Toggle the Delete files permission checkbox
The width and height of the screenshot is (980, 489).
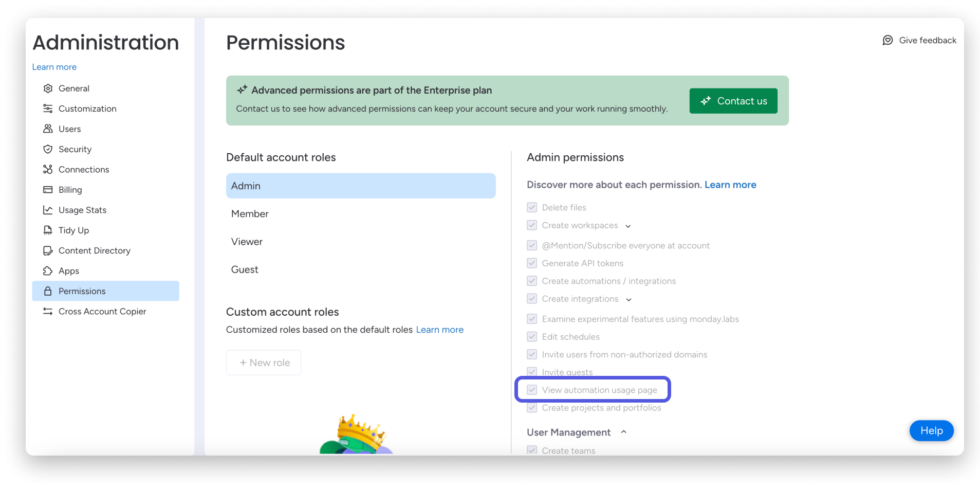(532, 207)
